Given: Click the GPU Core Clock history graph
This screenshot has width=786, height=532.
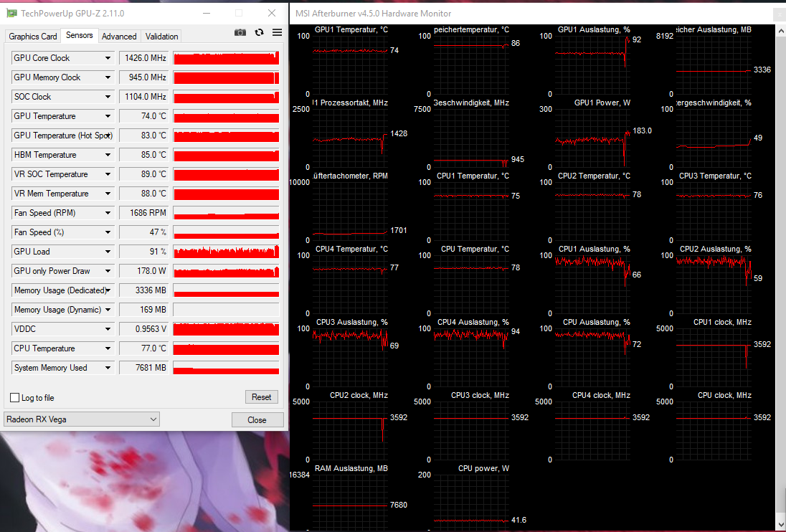Looking at the screenshot, I should [226, 58].
